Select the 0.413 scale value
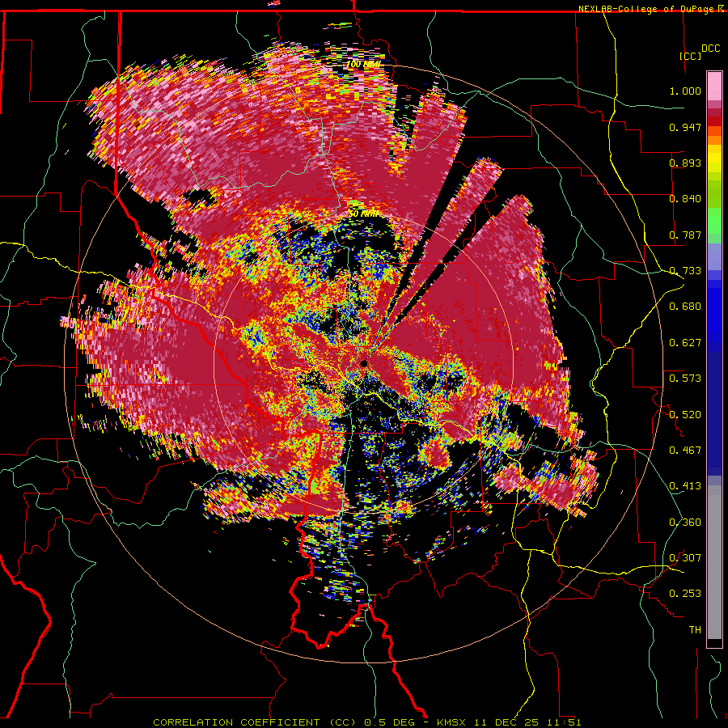 point(685,486)
